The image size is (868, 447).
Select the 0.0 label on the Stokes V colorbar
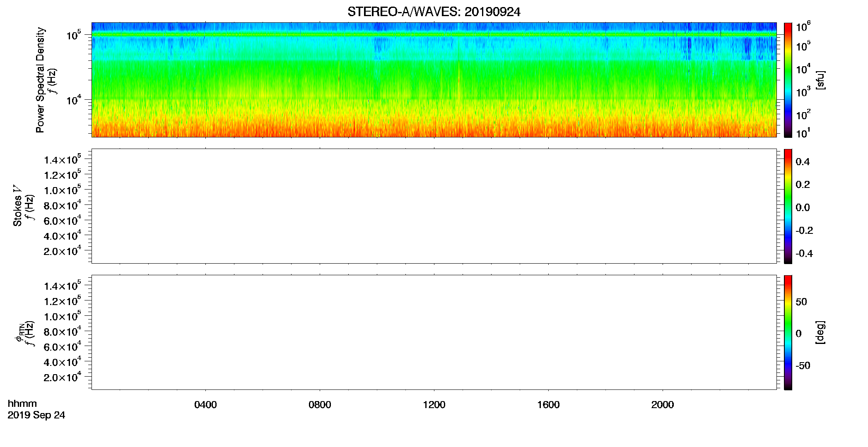[803, 207]
